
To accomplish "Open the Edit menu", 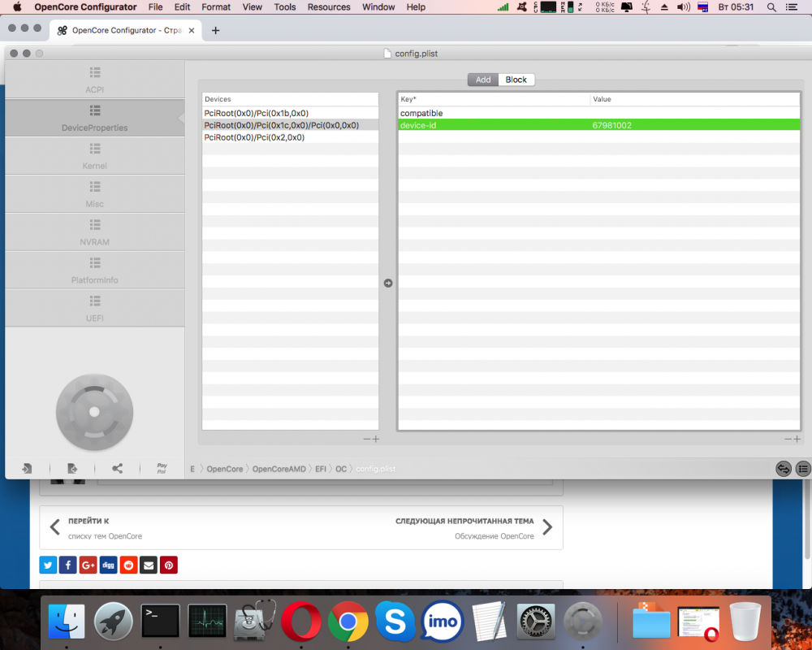I will [182, 6].
